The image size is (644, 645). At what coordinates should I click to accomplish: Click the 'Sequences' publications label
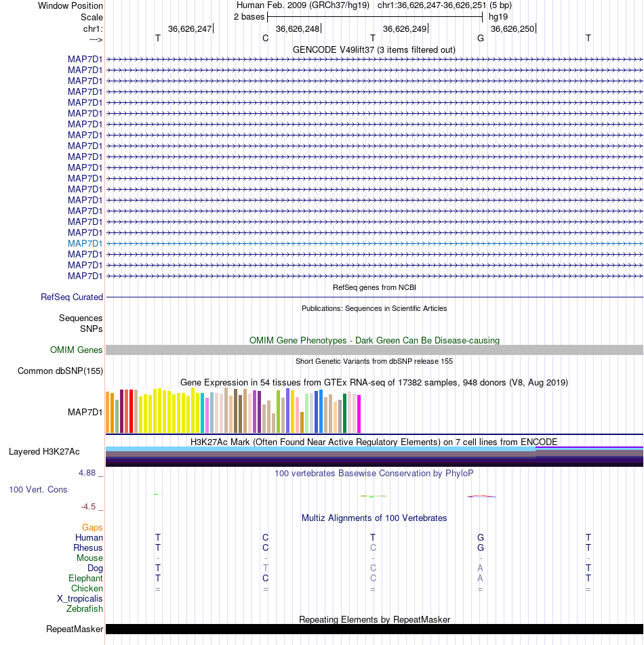tap(81, 318)
